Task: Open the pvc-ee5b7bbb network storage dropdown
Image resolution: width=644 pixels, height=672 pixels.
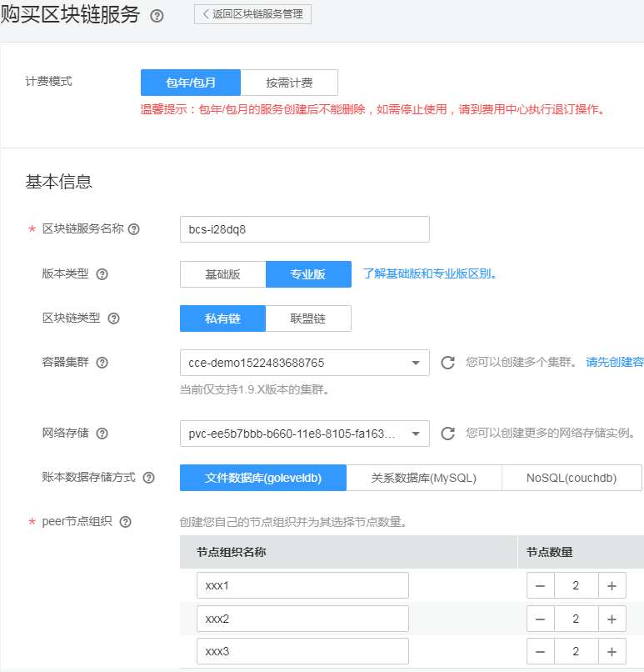Action: 304,434
